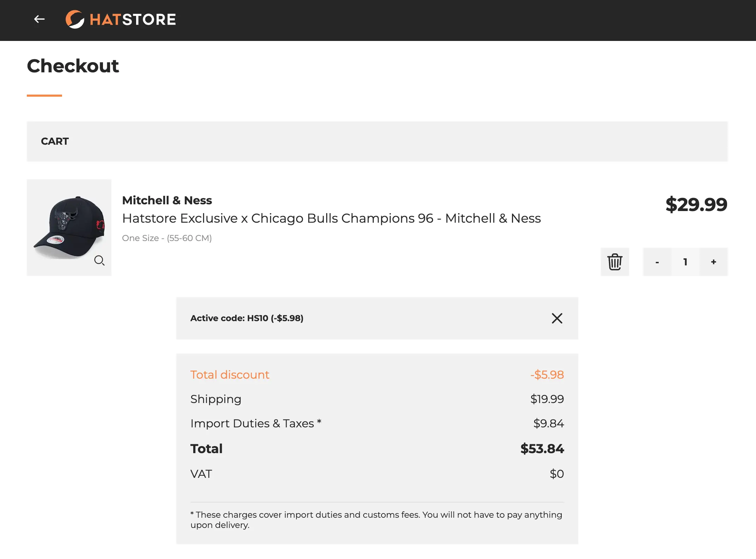This screenshot has height=559, width=756.
Task: Click the HATSTORE wordmark in the header
Action: [x=133, y=19]
